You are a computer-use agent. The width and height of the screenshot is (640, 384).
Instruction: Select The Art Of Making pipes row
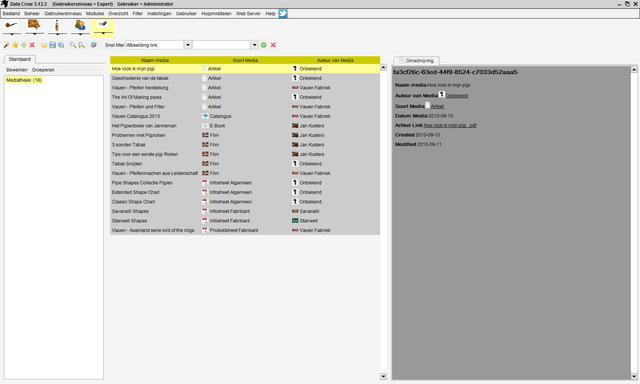[245, 97]
